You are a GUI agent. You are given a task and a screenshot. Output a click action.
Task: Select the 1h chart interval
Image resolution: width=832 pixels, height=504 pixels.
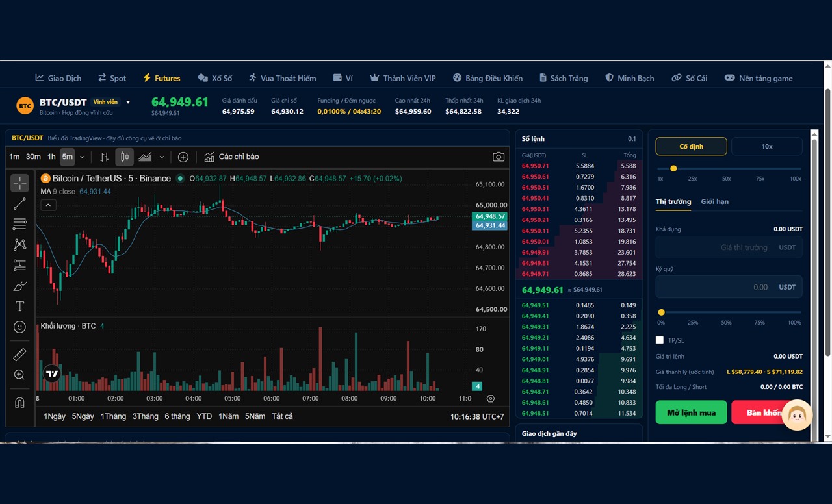pyautogui.click(x=51, y=157)
